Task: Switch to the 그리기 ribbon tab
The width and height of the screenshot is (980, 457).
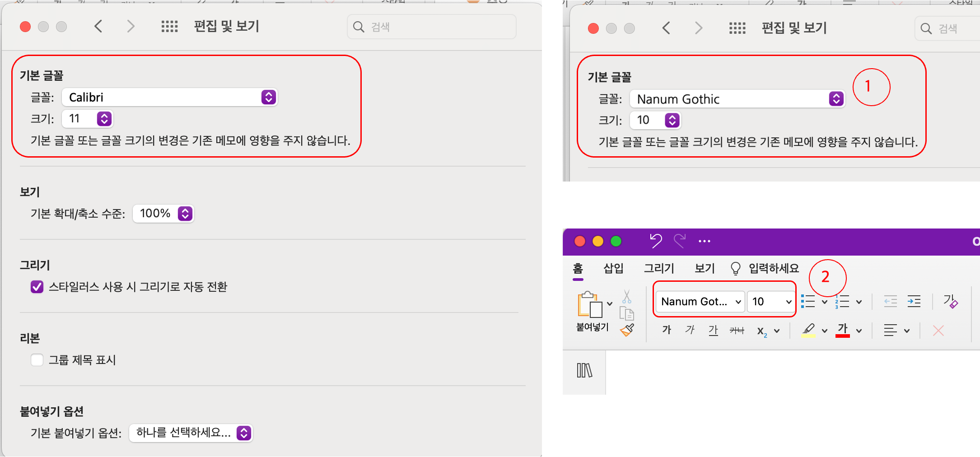Action: (x=659, y=268)
